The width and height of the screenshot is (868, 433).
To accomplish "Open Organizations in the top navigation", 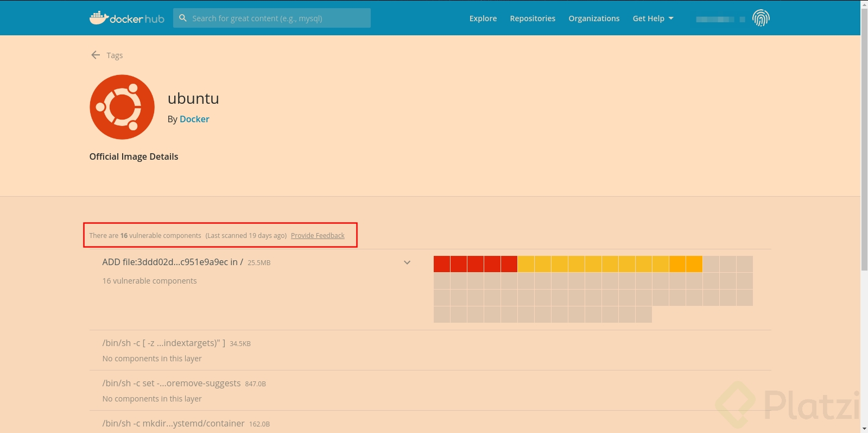I will pos(594,18).
